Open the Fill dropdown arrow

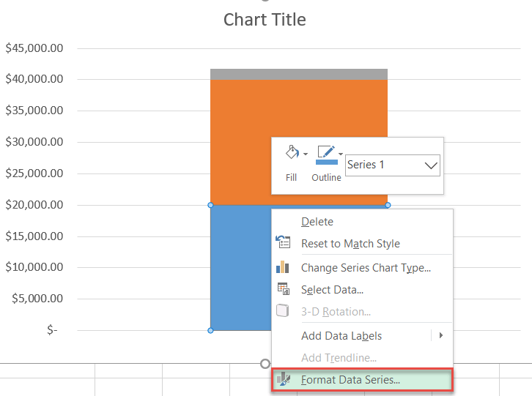click(306, 154)
